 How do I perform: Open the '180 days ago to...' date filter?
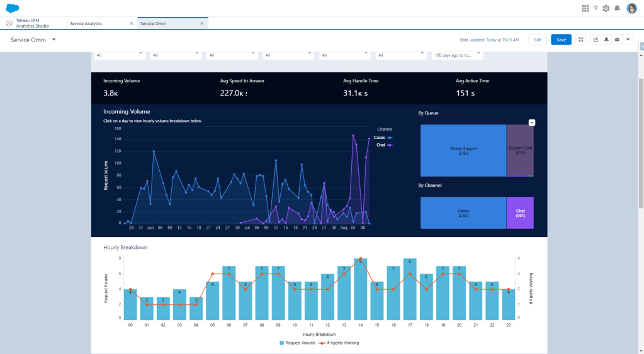point(458,55)
